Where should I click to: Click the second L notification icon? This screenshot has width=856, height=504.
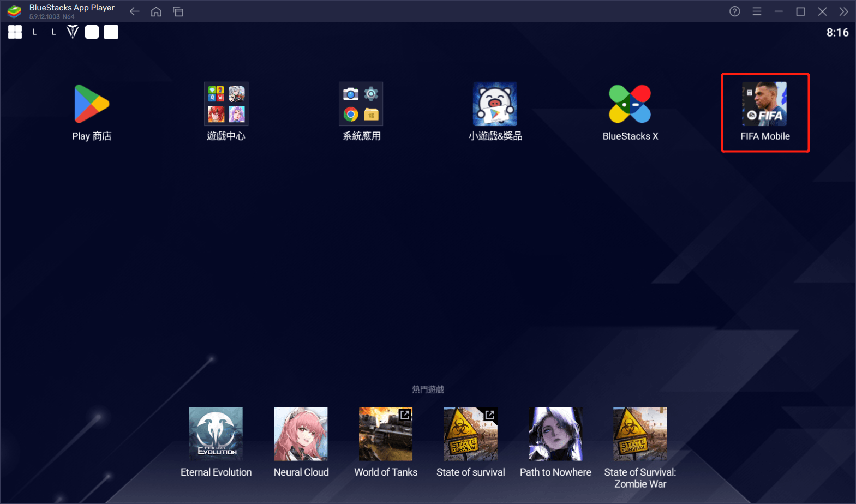click(53, 32)
